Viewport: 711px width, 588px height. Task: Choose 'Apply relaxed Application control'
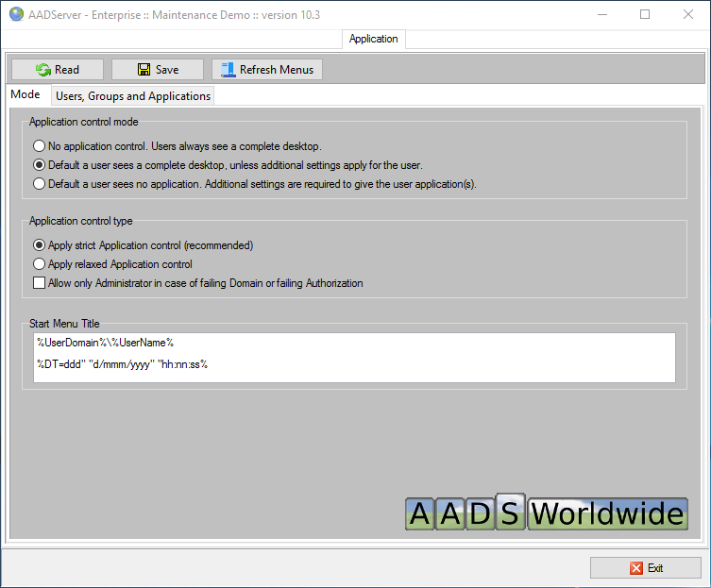coord(39,264)
